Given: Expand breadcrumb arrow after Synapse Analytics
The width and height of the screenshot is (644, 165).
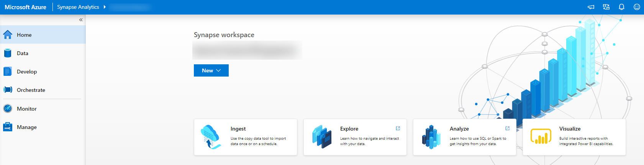Looking at the screenshot, I should click(x=105, y=7).
